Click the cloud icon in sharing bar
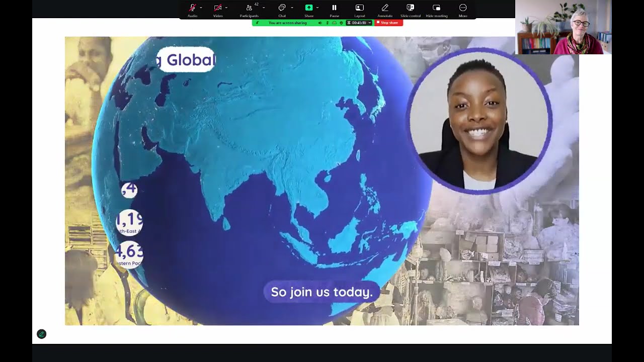 (334, 23)
